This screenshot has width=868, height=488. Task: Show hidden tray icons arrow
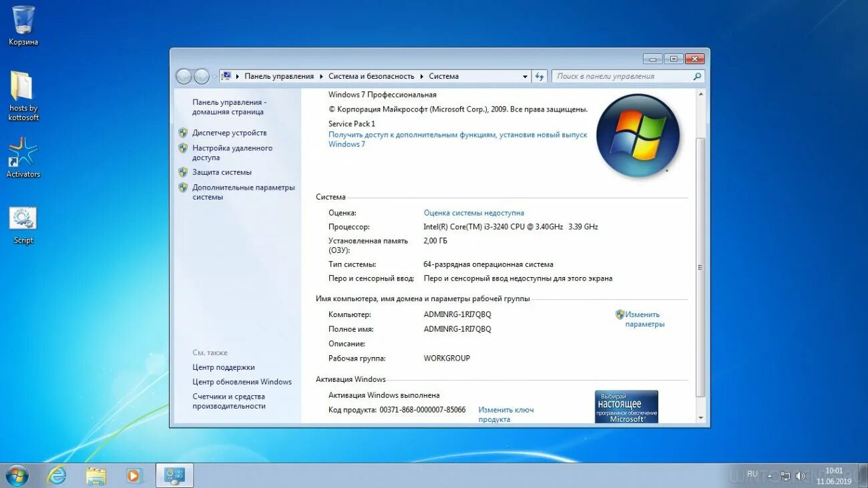pos(770,476)
